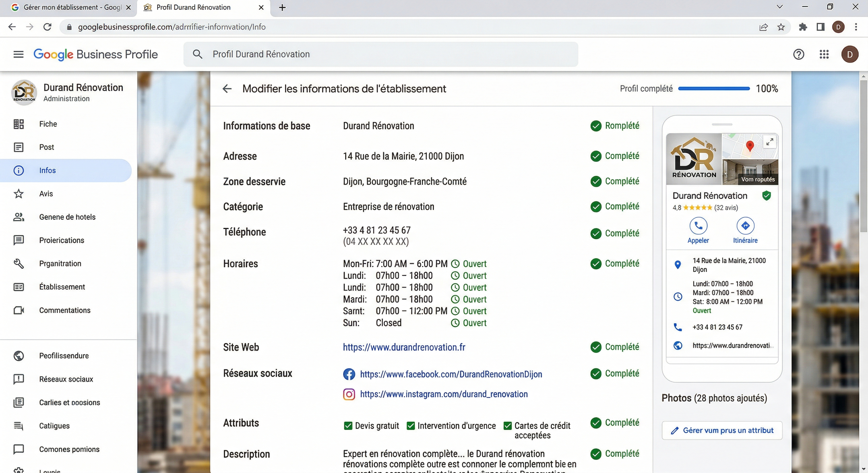Click the search bar showing Profil Durand Rénovation

coord(380,54)
